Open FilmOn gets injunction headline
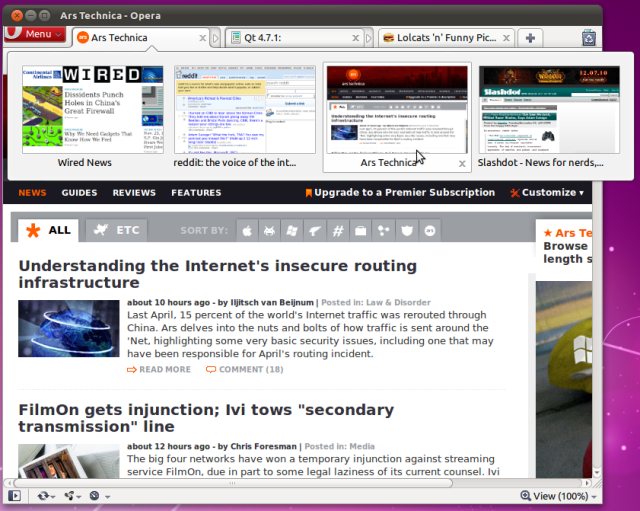 (x=206, y=418)
